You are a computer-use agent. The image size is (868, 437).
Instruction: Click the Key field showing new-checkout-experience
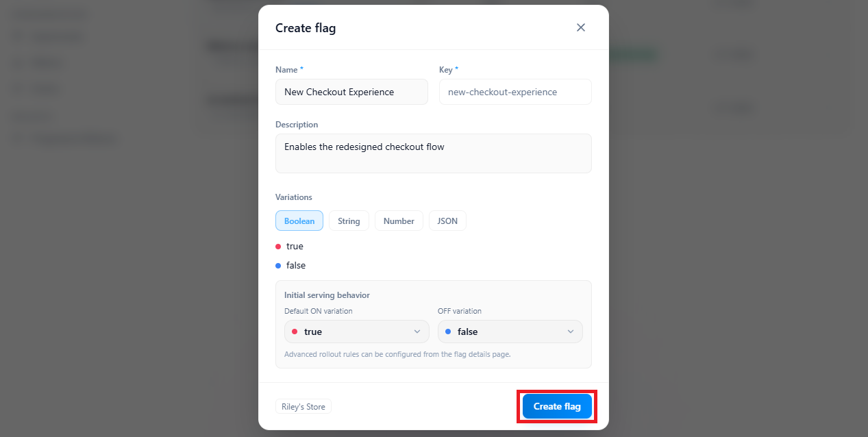click(x=514, y=92)
